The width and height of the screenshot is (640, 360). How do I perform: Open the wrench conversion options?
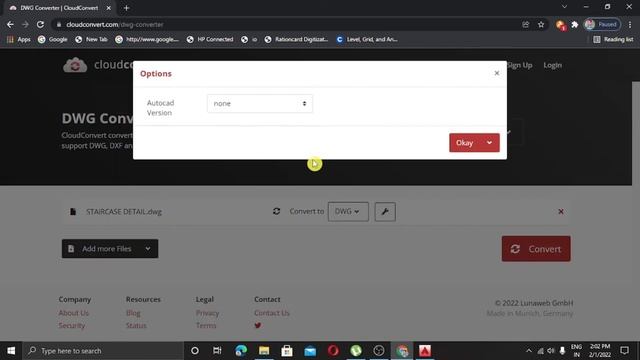pyautogui.click(x=385, y=211)
